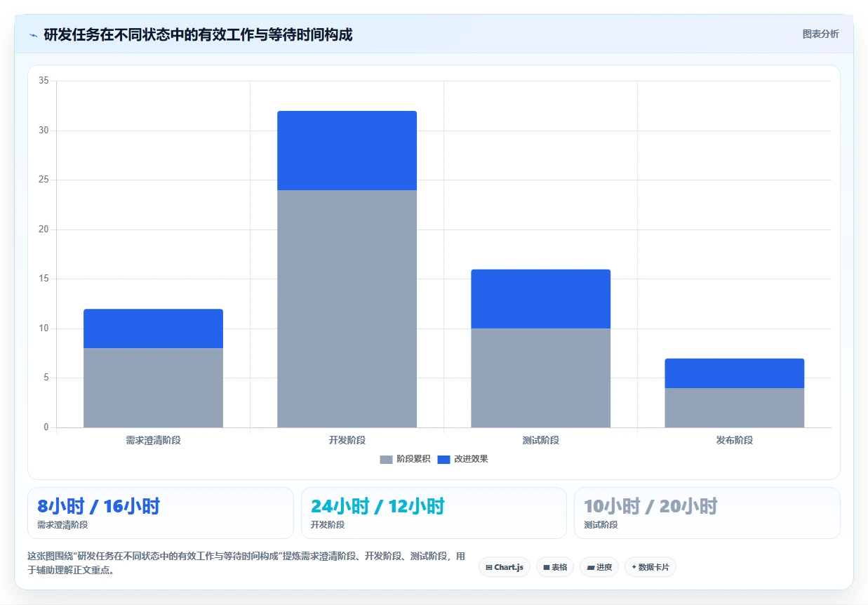
Task: Click the 发布阶段 x-axis label
Action: point(734,440)
